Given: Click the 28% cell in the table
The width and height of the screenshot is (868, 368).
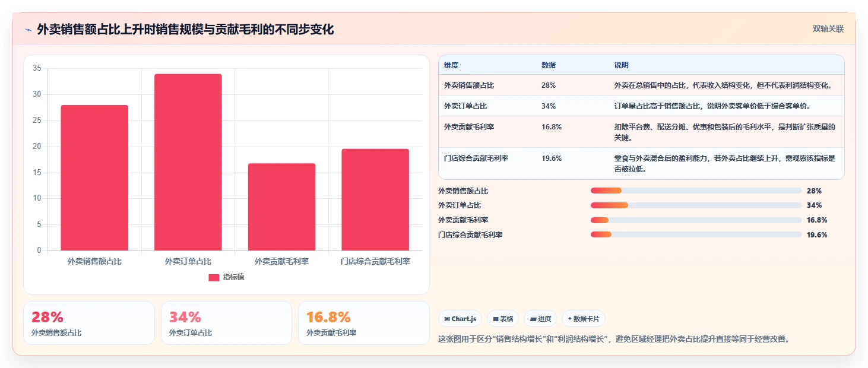Looking at the screenshot, I should tap(549, 85).
